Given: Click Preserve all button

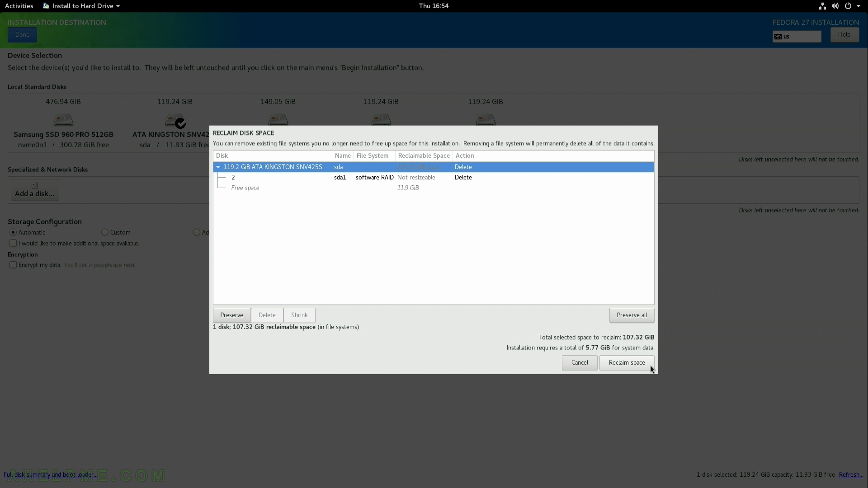Looking at the screenshot, I should [632, 315].
